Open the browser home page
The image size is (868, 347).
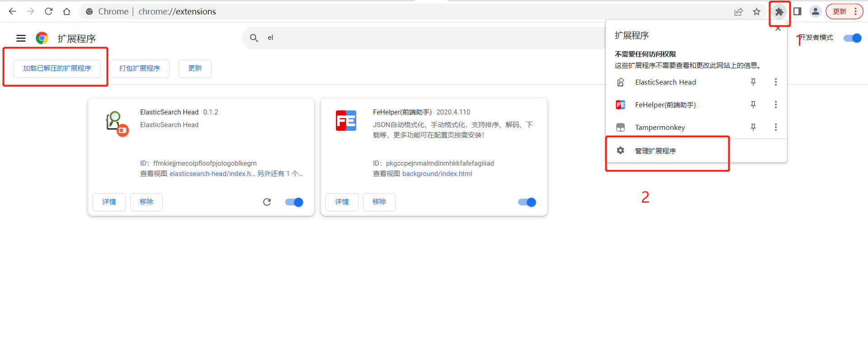pos(67,11)
